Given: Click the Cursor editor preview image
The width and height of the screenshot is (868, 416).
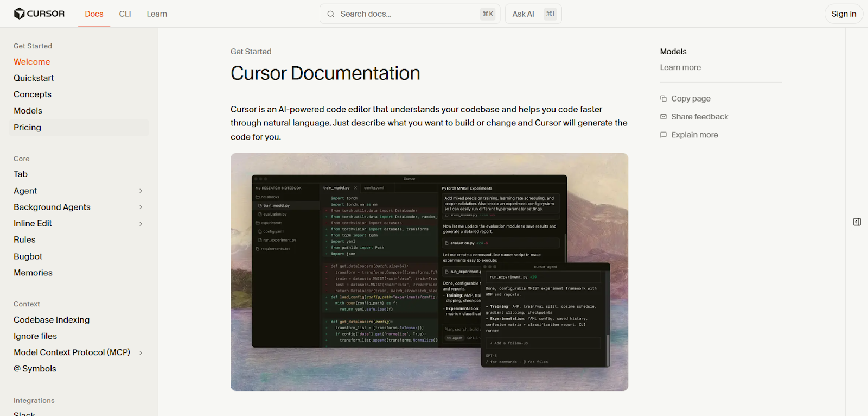Looking at the screenshot, I should (x=429, y=272).
